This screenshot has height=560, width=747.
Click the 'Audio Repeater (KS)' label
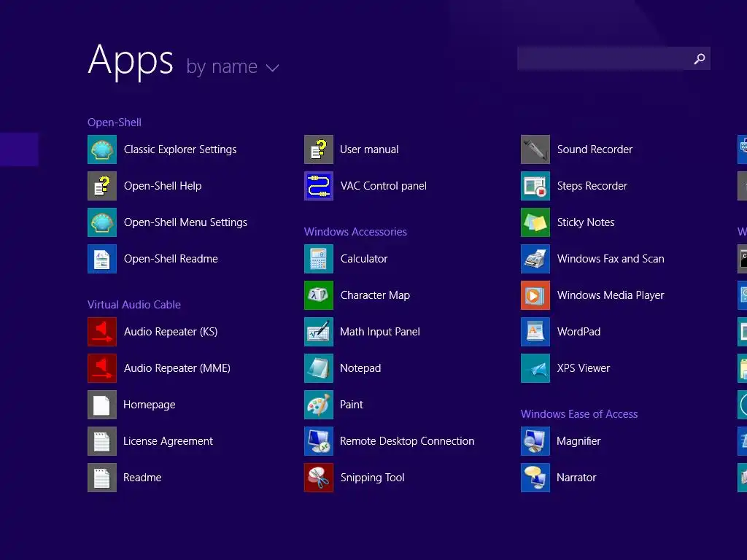pos(171,332)
